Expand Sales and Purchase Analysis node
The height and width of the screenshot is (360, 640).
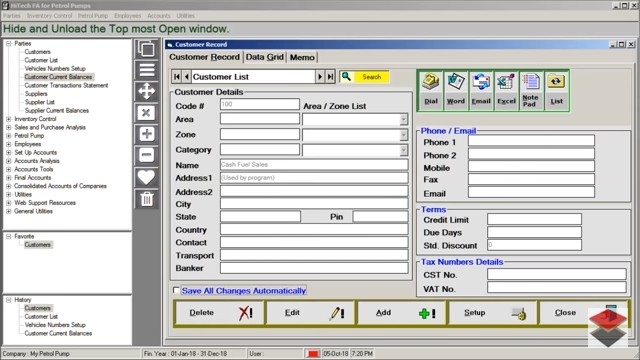click(x=9, y=127)
